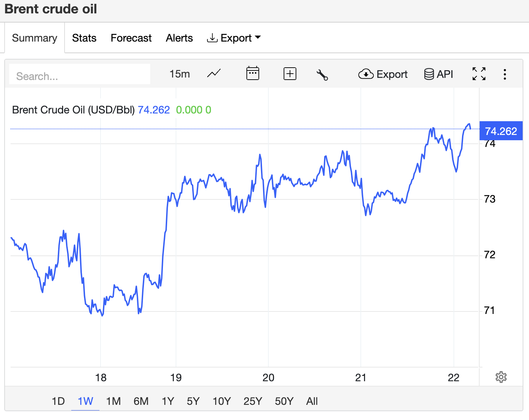Select the 5Y time range
Viewport: 529px width, 420px height.
click(193, 401)
